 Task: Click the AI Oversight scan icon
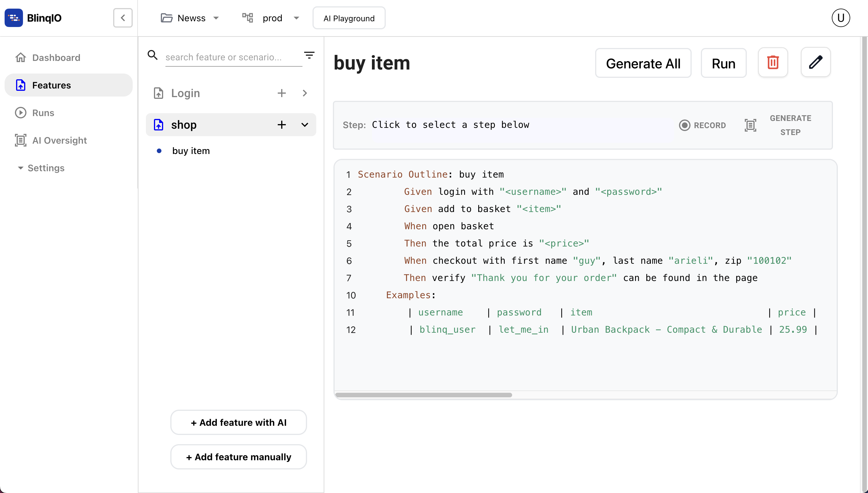coord(21,140)
